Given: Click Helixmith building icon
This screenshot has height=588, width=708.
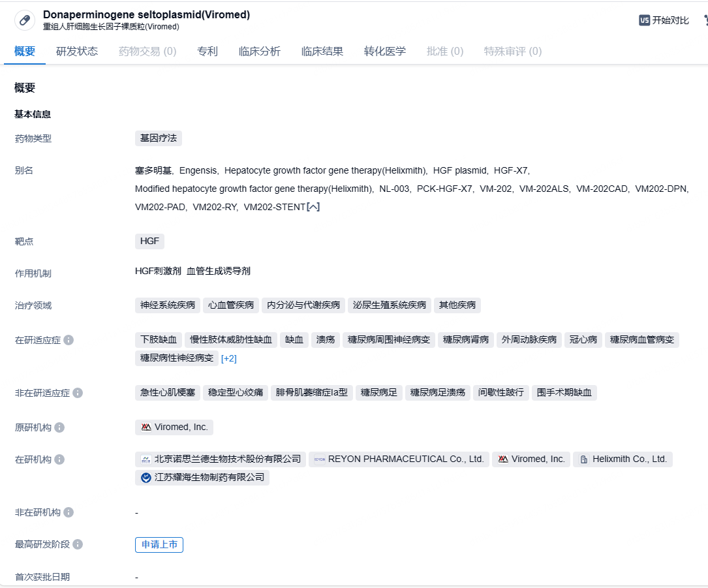Looking at the screenshot, I should click(584, 459).
